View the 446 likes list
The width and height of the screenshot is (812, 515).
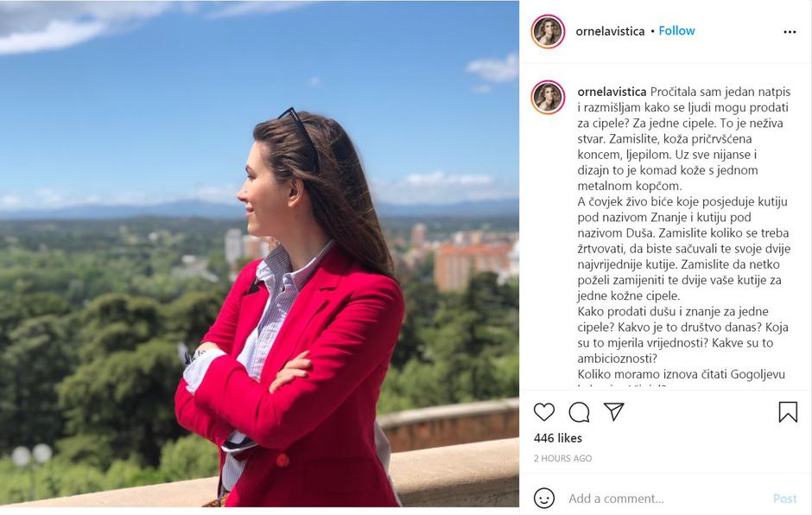[558, 438]
